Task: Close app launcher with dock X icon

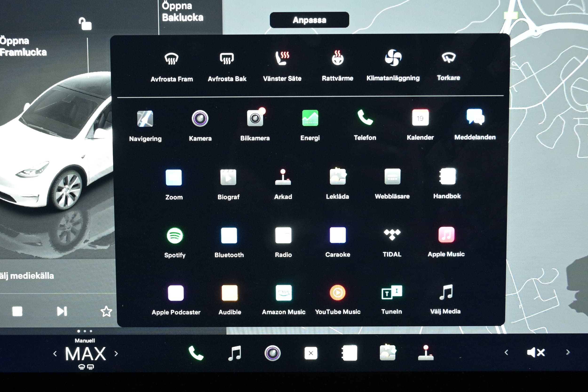Action: (x=311, y=353)
